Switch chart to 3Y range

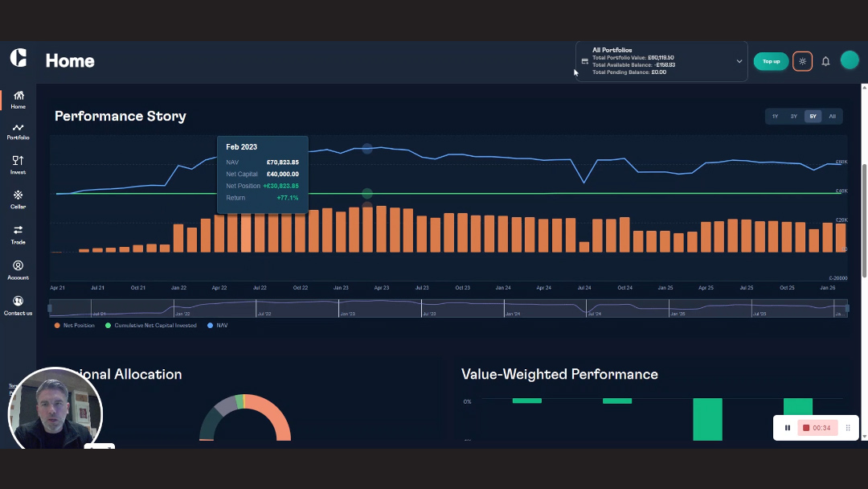tap(793, 117)
